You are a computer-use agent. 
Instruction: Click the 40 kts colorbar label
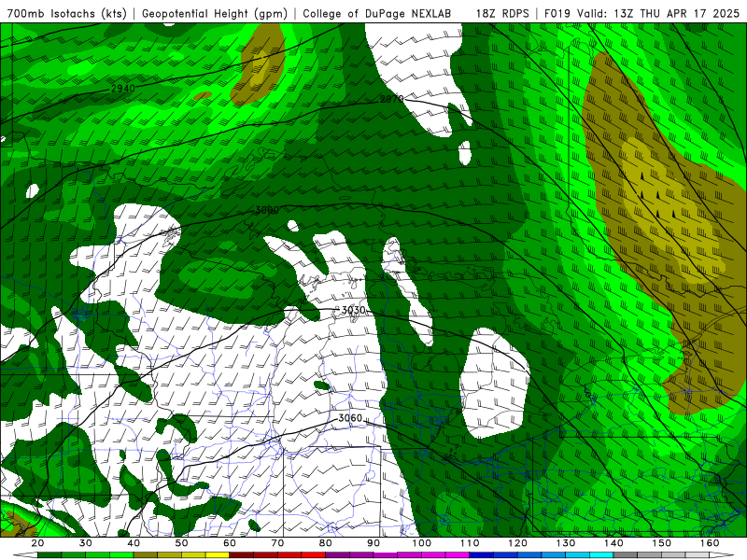(x=134, y=543)
